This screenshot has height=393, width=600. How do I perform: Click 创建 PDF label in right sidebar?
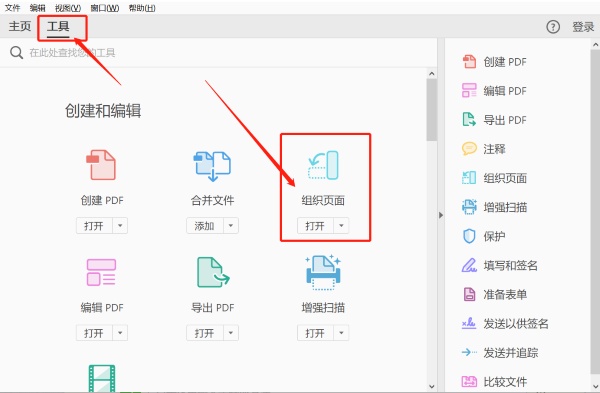tap(505, 62)
